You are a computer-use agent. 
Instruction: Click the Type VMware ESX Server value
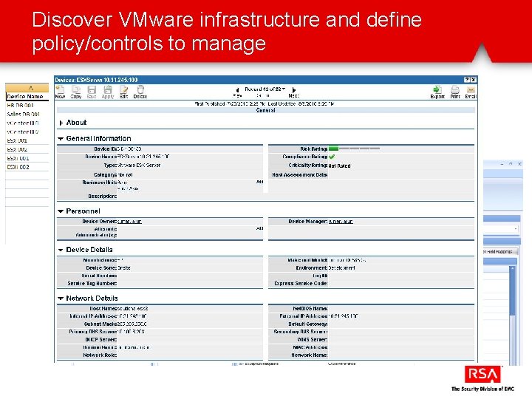(139, 166)
